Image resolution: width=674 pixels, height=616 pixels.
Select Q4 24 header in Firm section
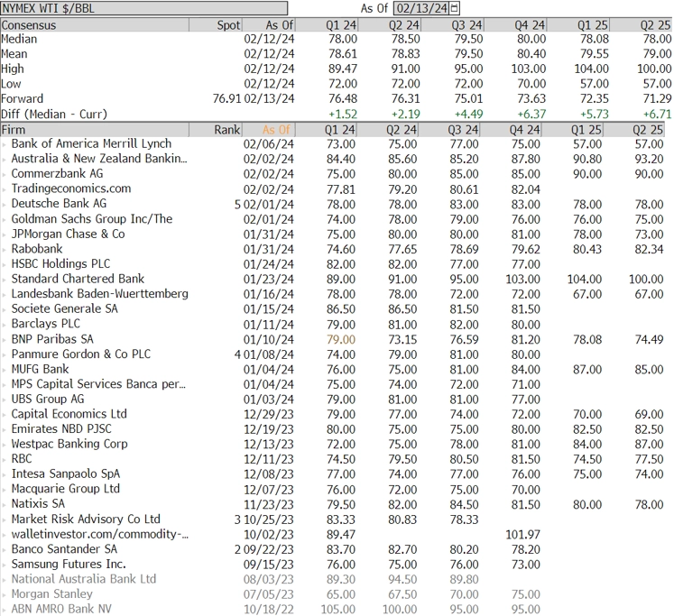coord(525,130)
